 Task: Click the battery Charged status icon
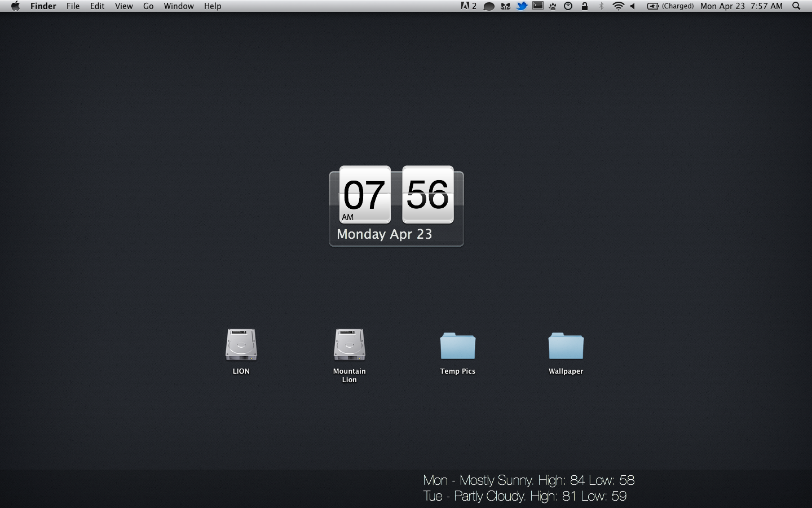[x=670, y=6]
